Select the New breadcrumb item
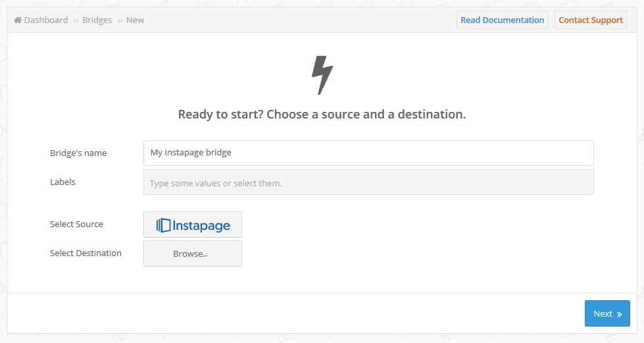 pos(135,20)
